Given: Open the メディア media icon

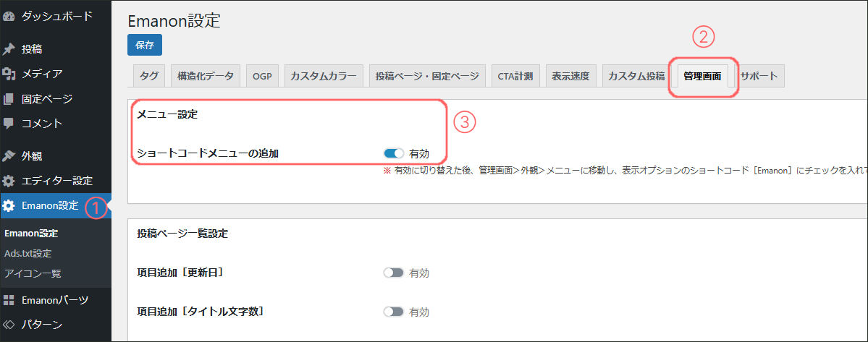Looking at the screenshot, I should pos(9,74).
